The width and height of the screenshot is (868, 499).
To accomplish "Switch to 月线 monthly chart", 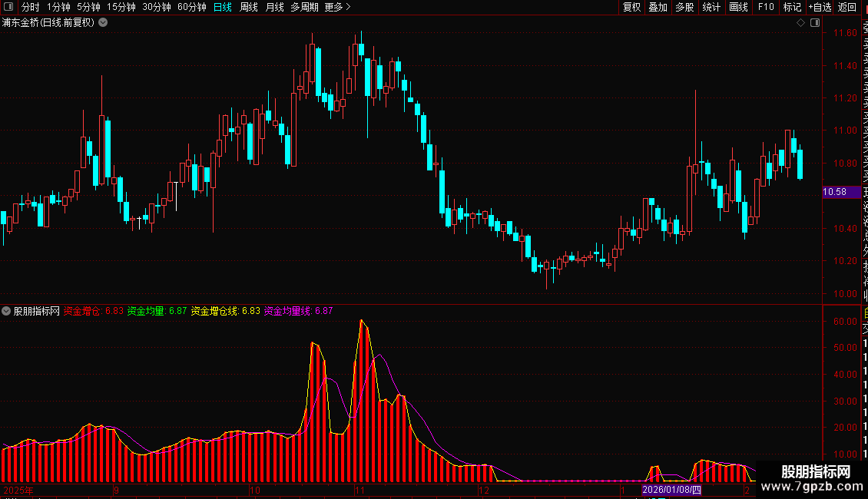I will (274, 7).
